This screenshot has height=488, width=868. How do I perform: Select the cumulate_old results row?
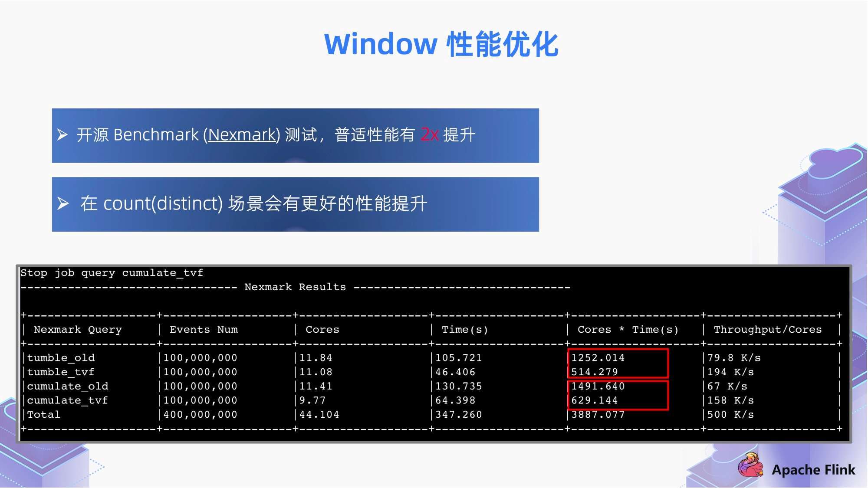pos(434,386)
